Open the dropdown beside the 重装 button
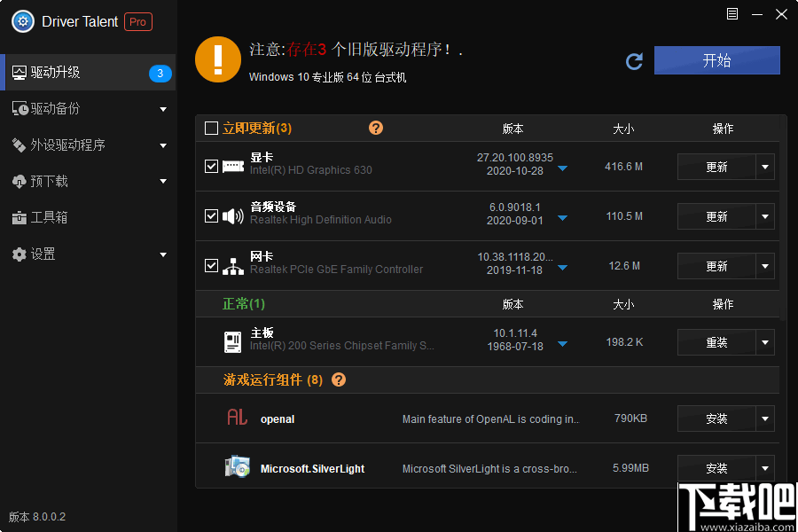Screen dimensions: 798x532 766,341
